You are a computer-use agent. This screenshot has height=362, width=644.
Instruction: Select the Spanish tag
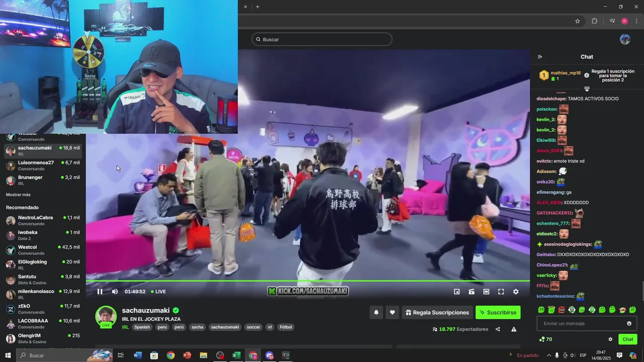click(x=142, y=327)
